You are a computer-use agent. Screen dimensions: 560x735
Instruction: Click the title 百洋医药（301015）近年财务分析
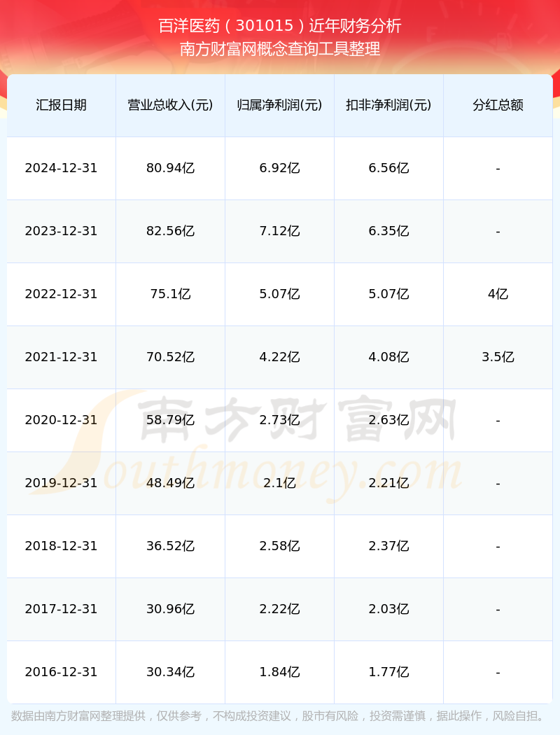point(280,26)
